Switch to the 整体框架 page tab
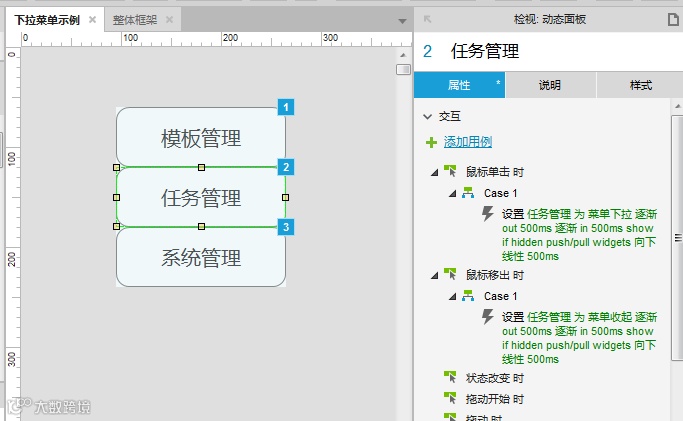 pos(135,20)
